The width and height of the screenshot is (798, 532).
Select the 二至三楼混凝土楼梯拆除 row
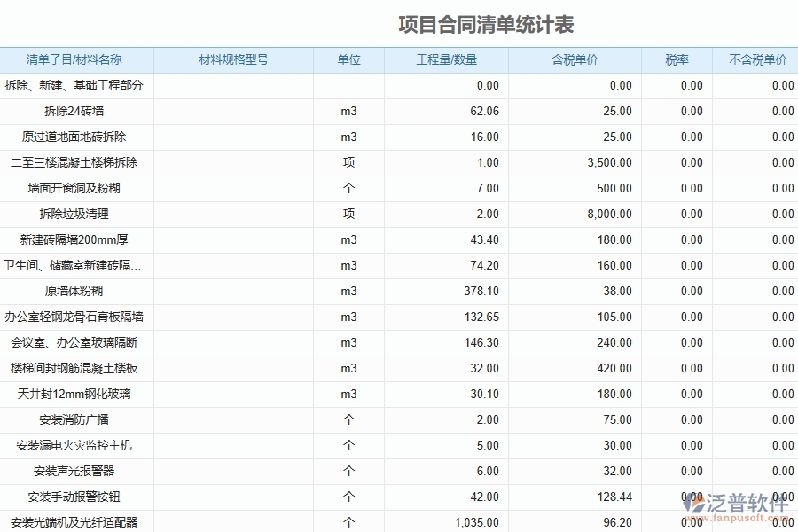point(78,163)
